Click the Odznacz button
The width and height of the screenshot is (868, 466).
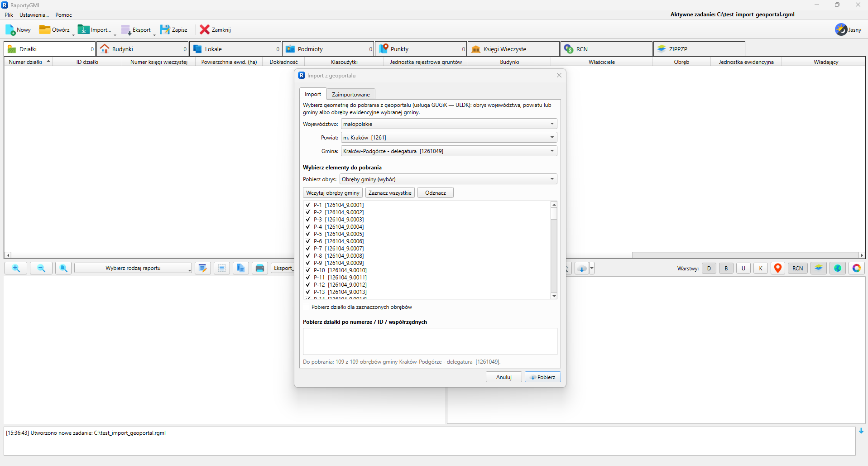(436, 193)
